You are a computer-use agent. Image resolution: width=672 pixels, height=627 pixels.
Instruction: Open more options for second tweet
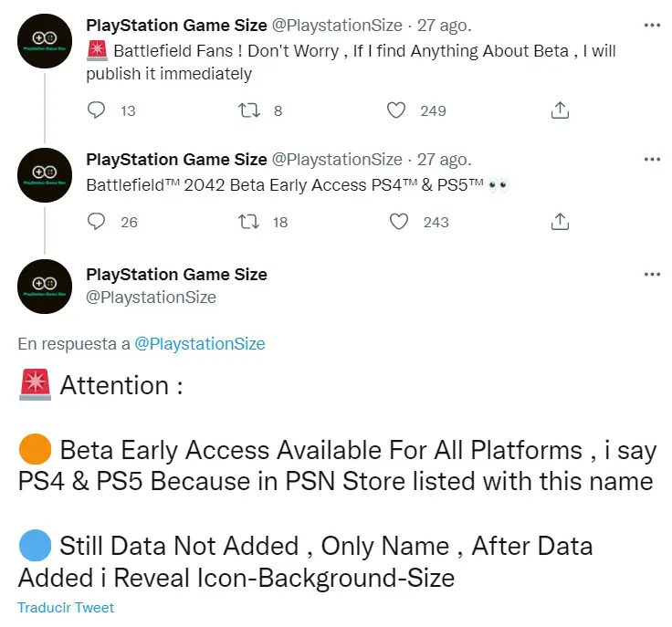click(x=652, y=160)
